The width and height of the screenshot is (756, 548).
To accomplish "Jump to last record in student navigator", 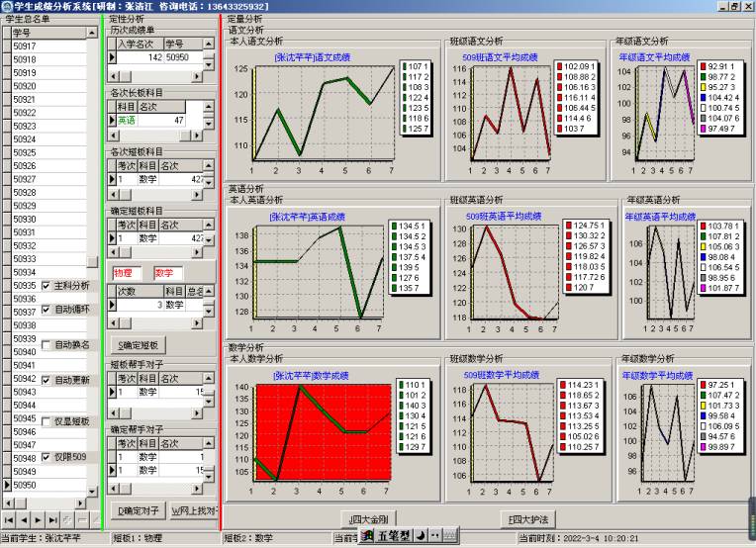I will pos(53,519).
